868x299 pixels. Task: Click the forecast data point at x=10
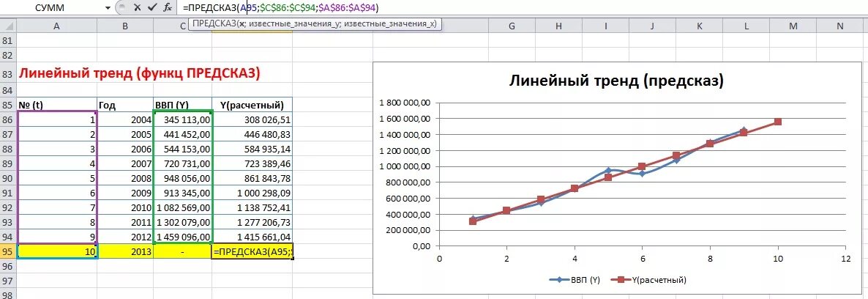778,122
